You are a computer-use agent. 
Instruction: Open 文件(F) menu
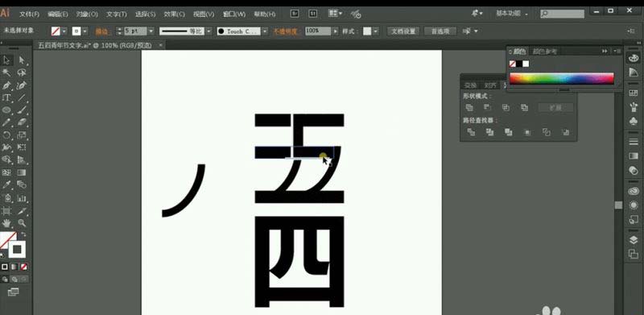pyautogui.click(x=29, y=14)
